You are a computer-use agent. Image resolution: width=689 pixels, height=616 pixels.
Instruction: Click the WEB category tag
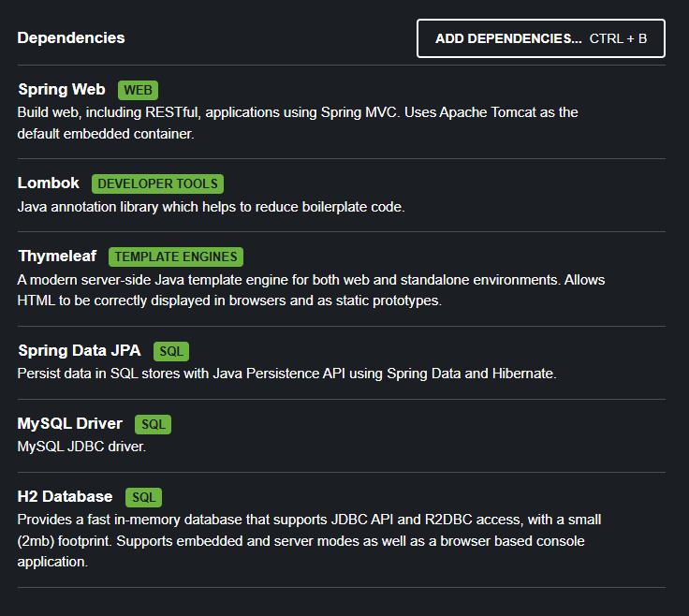point(138,90)
